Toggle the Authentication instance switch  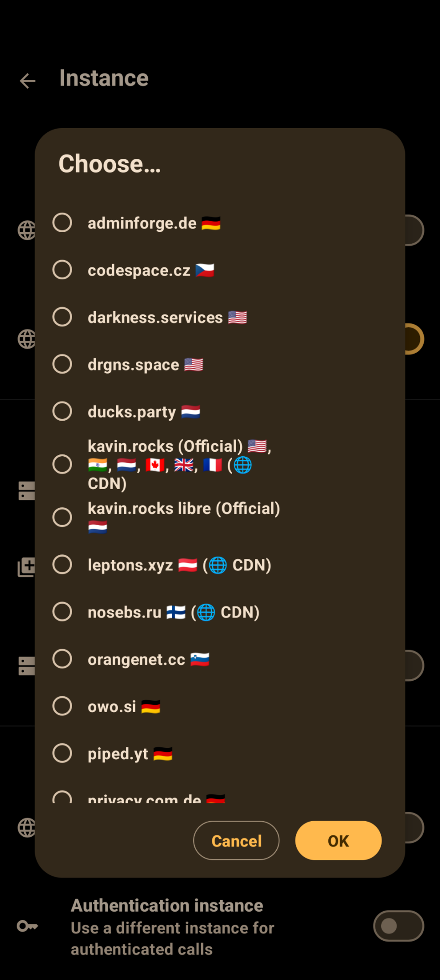(398, 926)
